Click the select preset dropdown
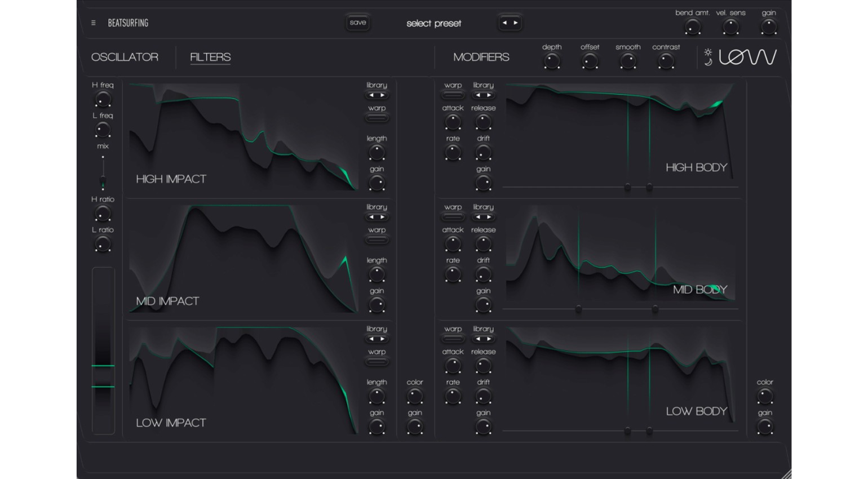 point(433,23)
